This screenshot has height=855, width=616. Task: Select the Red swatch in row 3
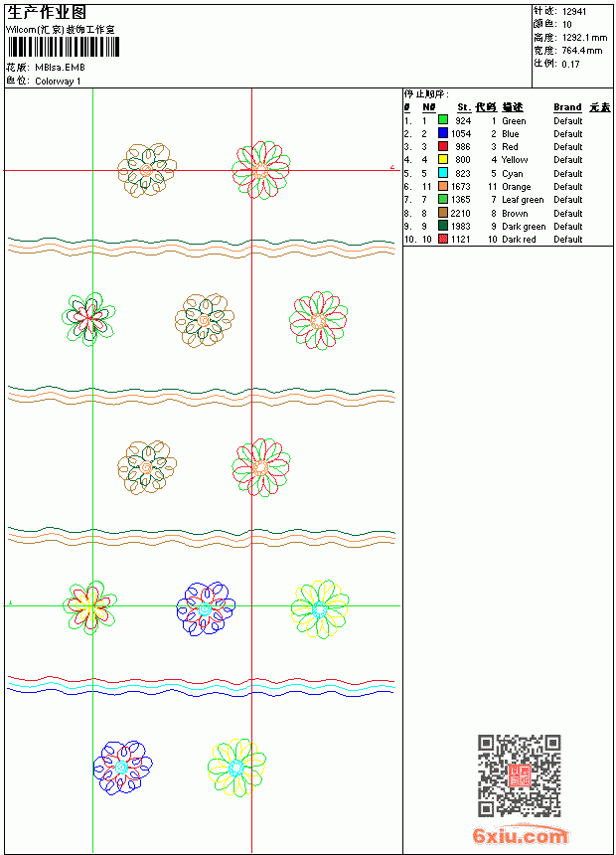[x=443, y=146]
